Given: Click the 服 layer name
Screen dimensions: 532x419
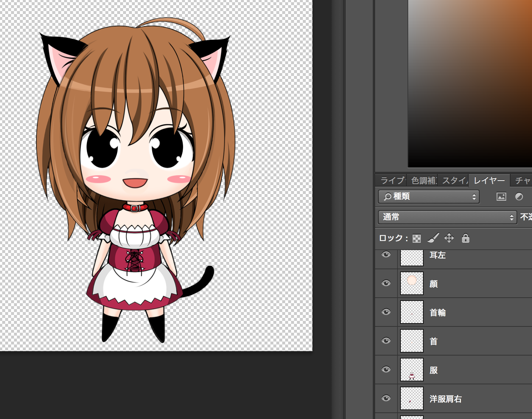Looking at the screenshot, I should click(434, 370).
